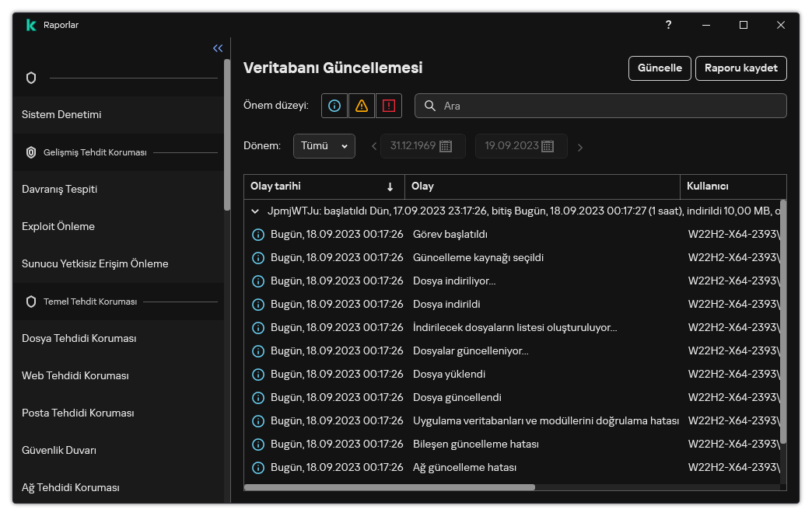Image resolution: width=812 pixels, height=516 pixels.
Task: Toggle the critical events filter icon
Action: (389, 106)
